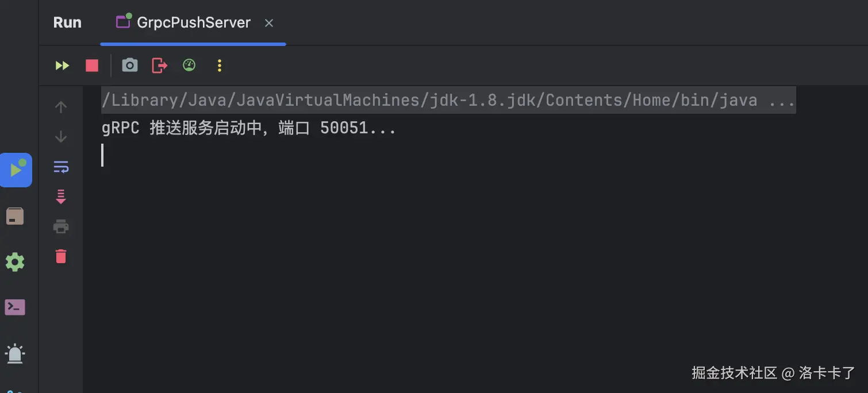Screen dimensions: 868x393
Task: Toggle soft-wrap for console output
Action: [x=61, y=167]
